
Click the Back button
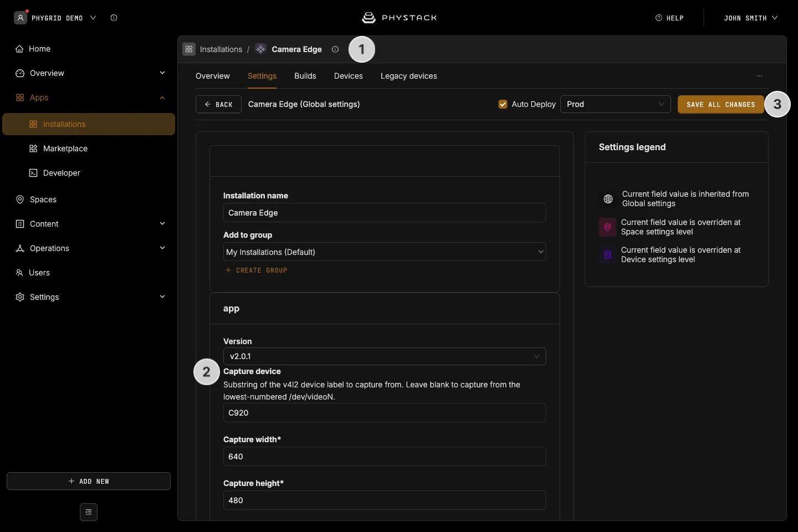coord(218,104)
